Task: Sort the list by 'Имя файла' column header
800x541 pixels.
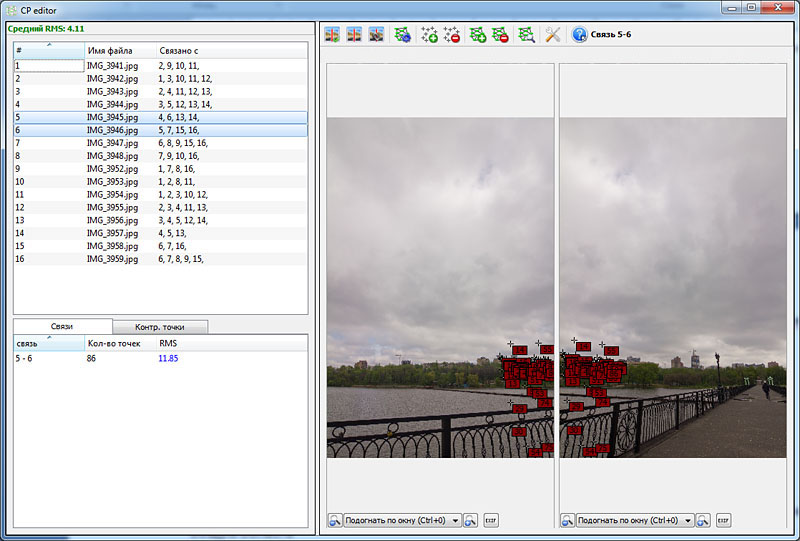Action: [120, 51]
